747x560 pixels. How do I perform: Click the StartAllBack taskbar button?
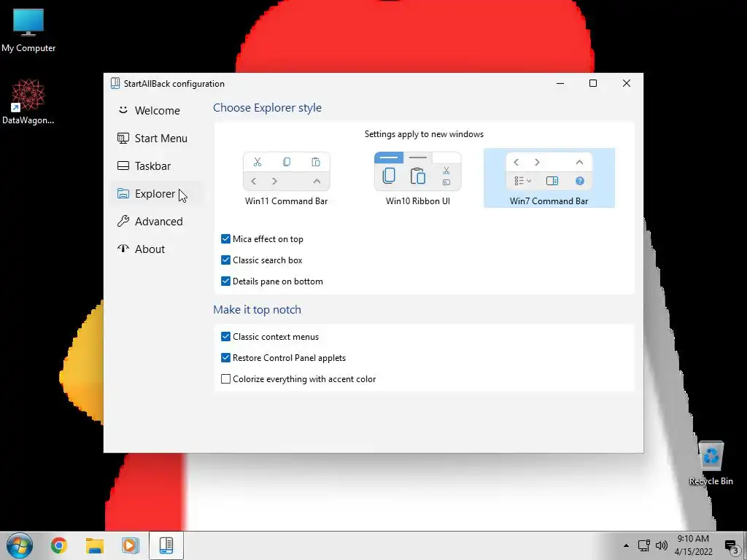click(x=166, y=545)
